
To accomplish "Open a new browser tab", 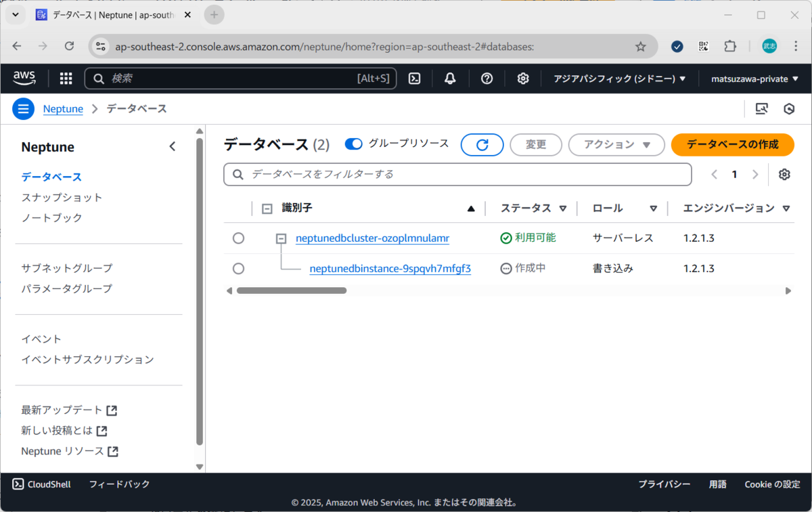I will click(x=215, y=14).
